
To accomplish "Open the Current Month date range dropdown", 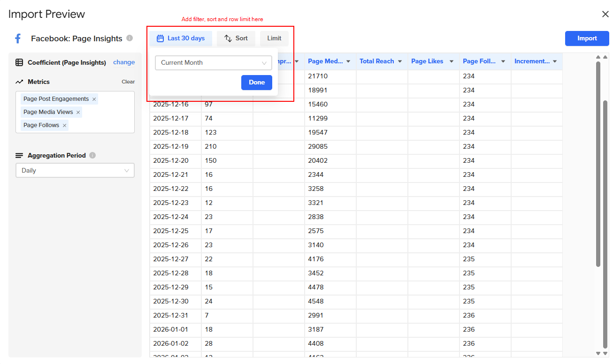I will (x=214, y=63).
